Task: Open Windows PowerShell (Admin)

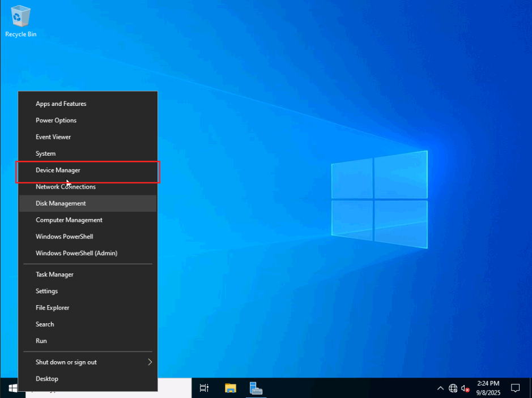Action: pos(75,253)
